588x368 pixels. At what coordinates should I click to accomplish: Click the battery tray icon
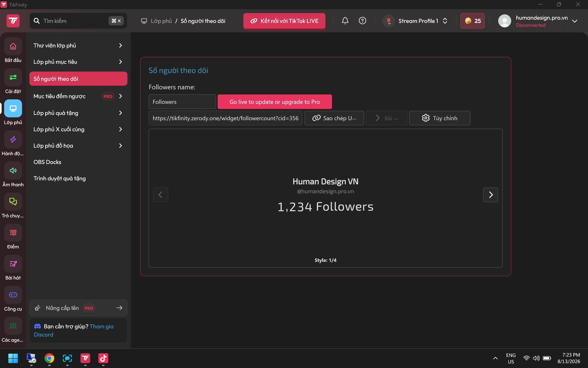(547, 358)
